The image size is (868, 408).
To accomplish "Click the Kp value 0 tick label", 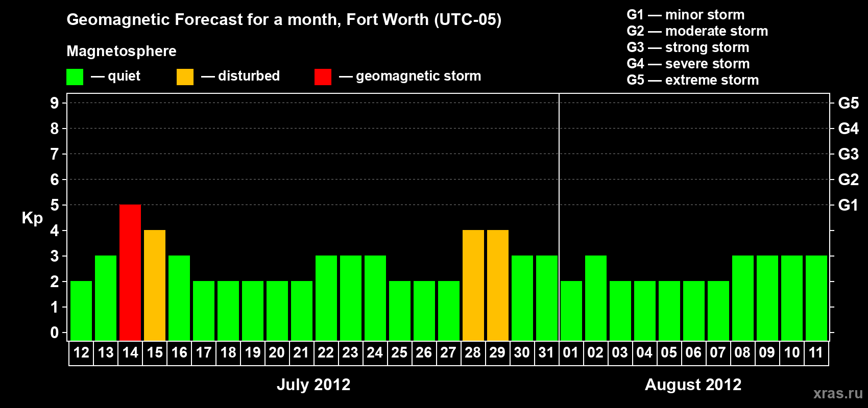I will (55, 333).
